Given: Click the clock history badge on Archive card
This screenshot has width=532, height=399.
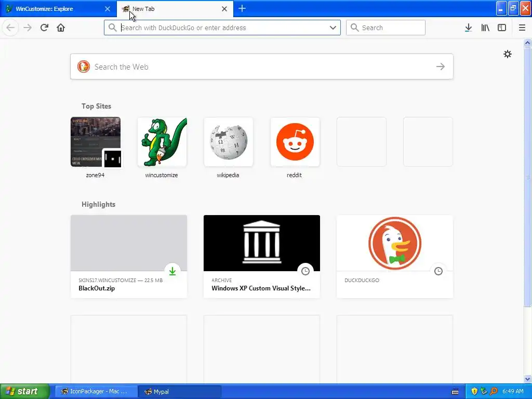Looking at the screenshot, I should click(x=305, y=271).
